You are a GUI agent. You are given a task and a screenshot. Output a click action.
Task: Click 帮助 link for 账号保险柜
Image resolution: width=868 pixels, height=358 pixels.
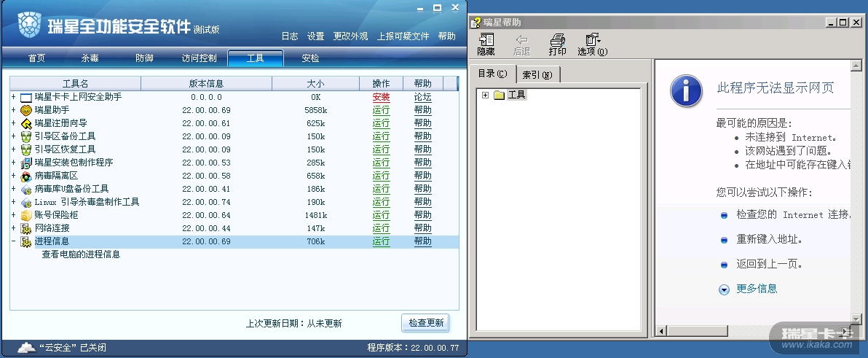(423, 215)
